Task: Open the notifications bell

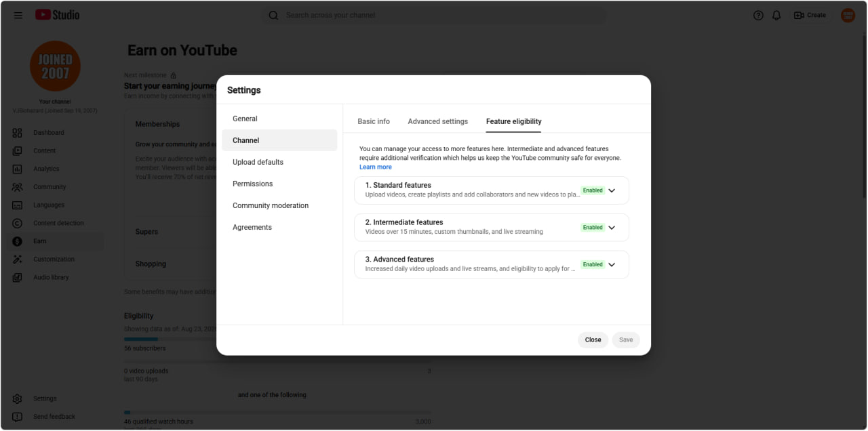Action: 776,15
